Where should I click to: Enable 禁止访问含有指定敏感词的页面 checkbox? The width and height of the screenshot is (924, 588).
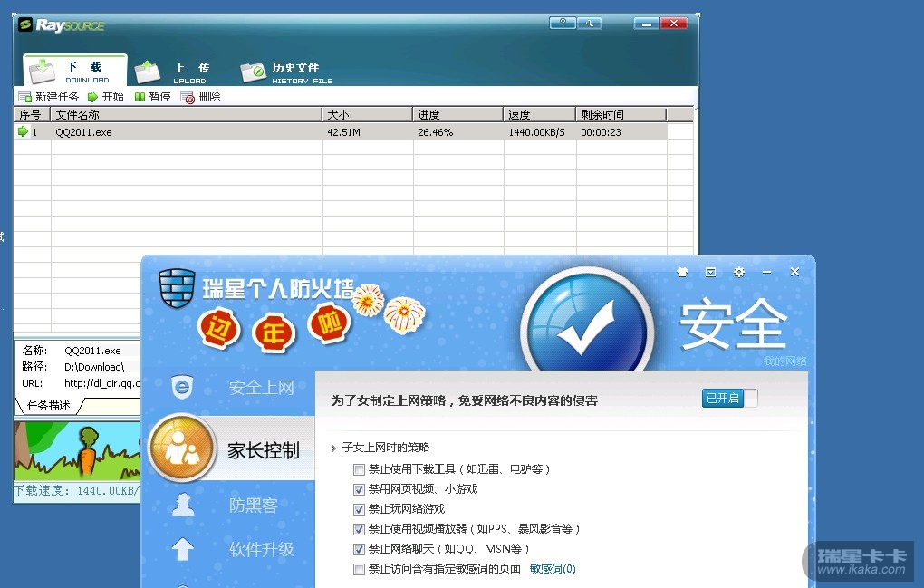click(x=359, y=569)
